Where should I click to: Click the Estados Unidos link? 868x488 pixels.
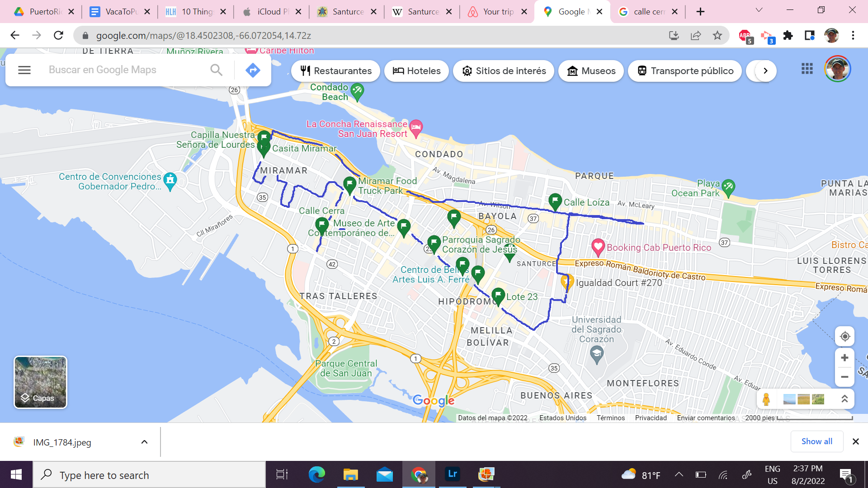point(563,418)
